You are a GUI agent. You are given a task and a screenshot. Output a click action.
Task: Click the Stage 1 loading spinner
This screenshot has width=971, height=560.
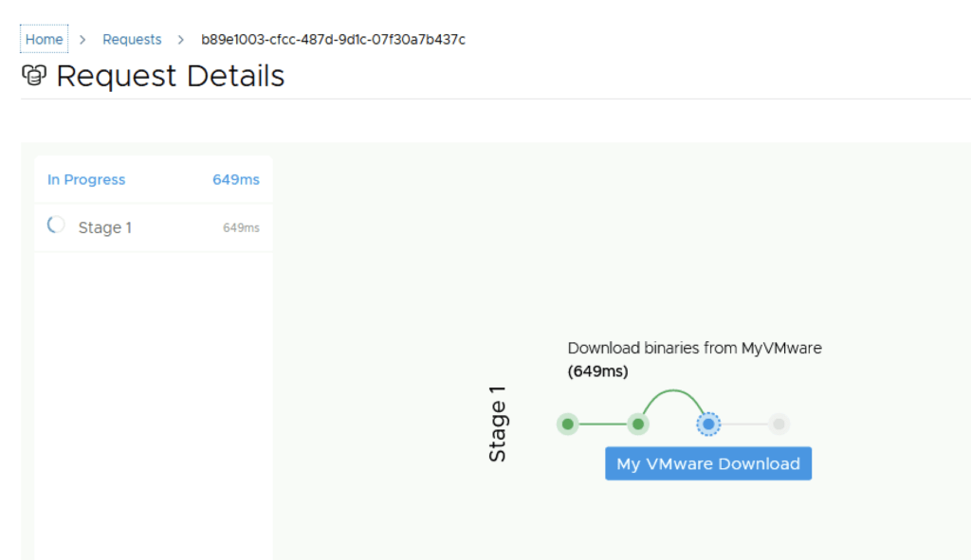[x=56, y=226]
